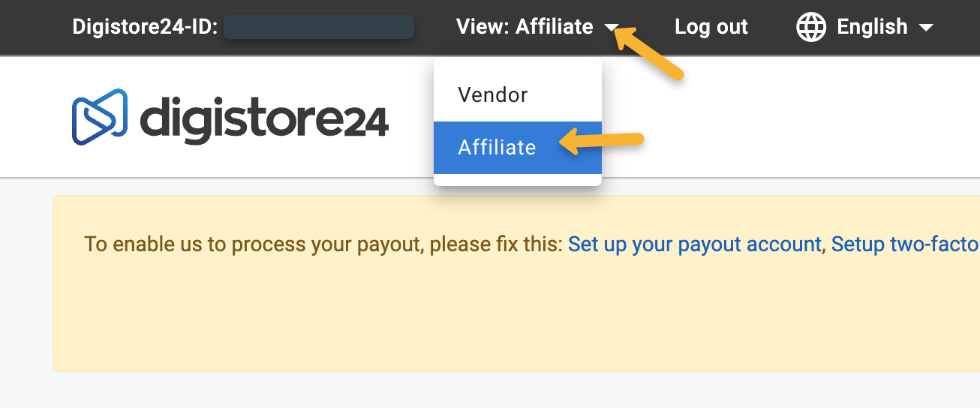
Task: Click the globe language icon
Action: pos(810,28)
